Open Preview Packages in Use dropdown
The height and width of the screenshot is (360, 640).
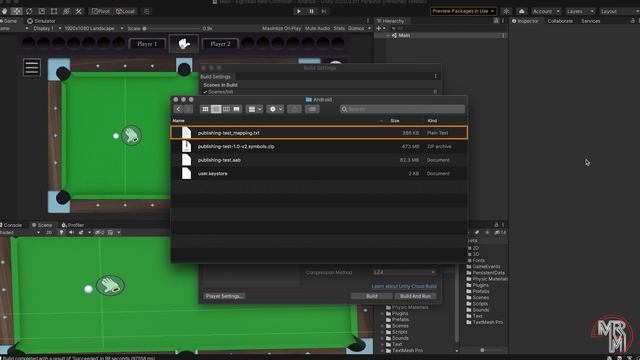[x=463, y=11]
